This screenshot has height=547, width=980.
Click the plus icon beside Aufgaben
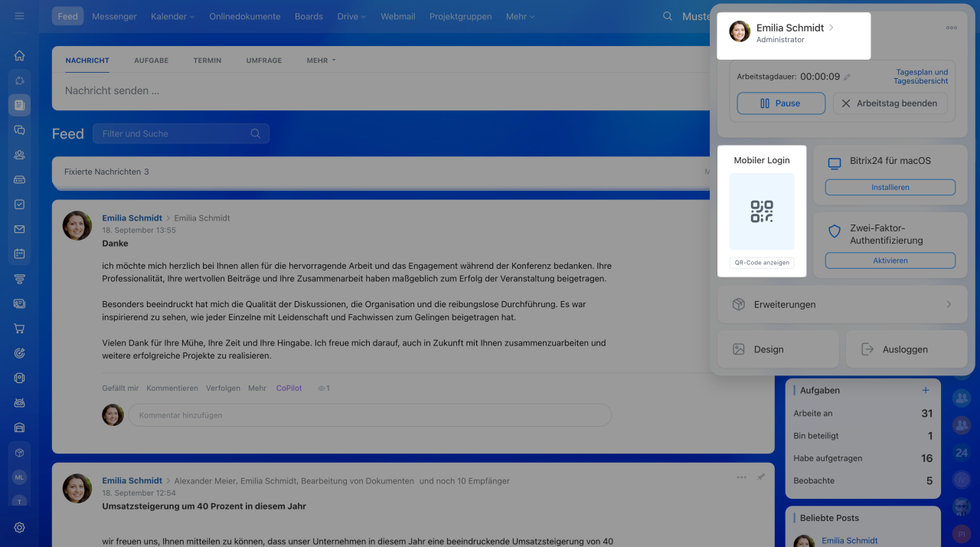(926, 390)
